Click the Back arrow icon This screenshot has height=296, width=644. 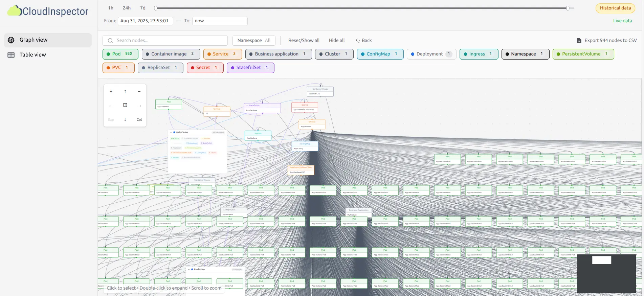(x=358, y=41)
